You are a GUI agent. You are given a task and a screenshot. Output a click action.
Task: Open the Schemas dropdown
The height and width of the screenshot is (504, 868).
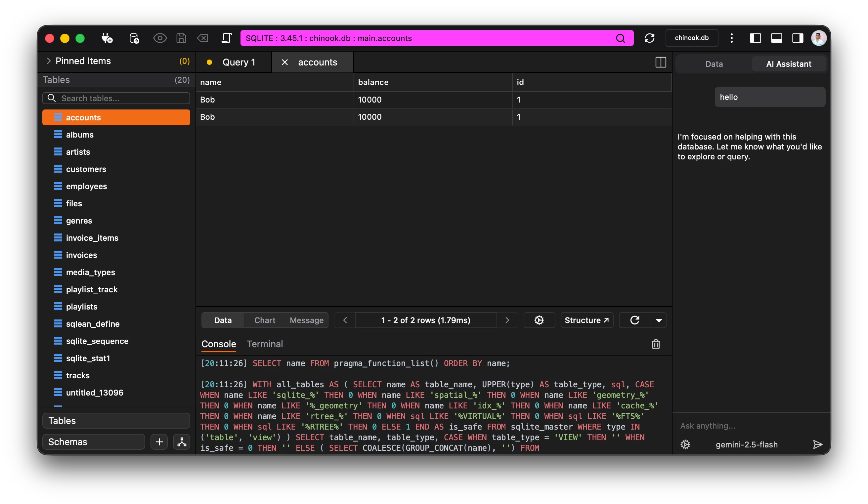[x=93, y=442]
